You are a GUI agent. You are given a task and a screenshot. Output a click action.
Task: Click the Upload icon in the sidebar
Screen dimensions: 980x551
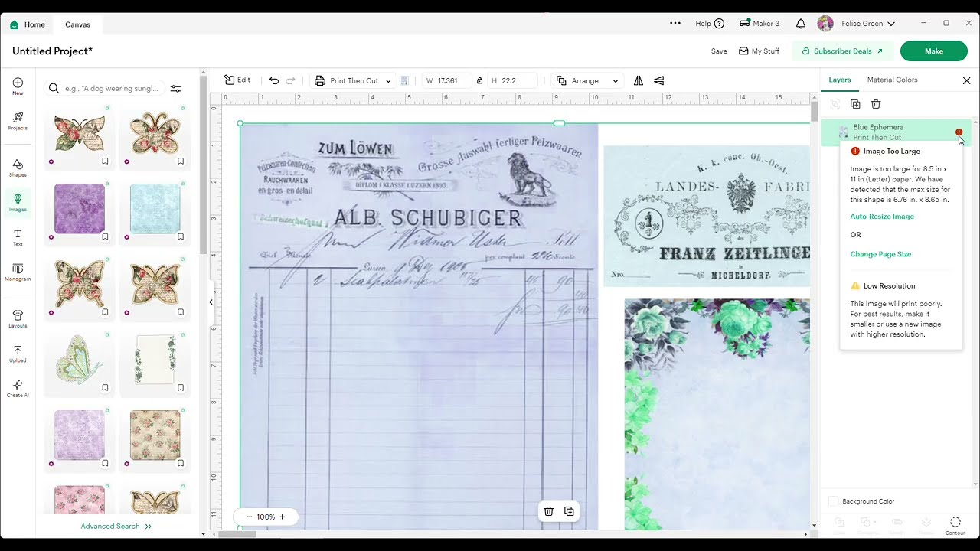[18, 354]
